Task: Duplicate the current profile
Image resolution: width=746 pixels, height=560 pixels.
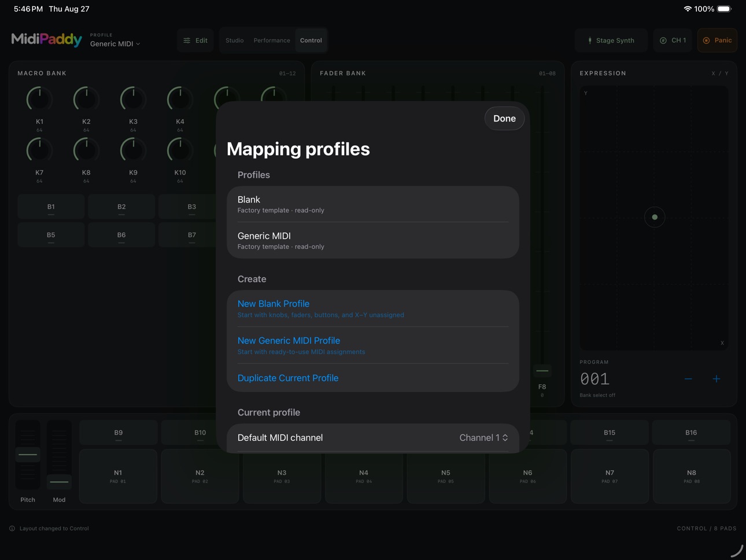Action: coord(373,378)
